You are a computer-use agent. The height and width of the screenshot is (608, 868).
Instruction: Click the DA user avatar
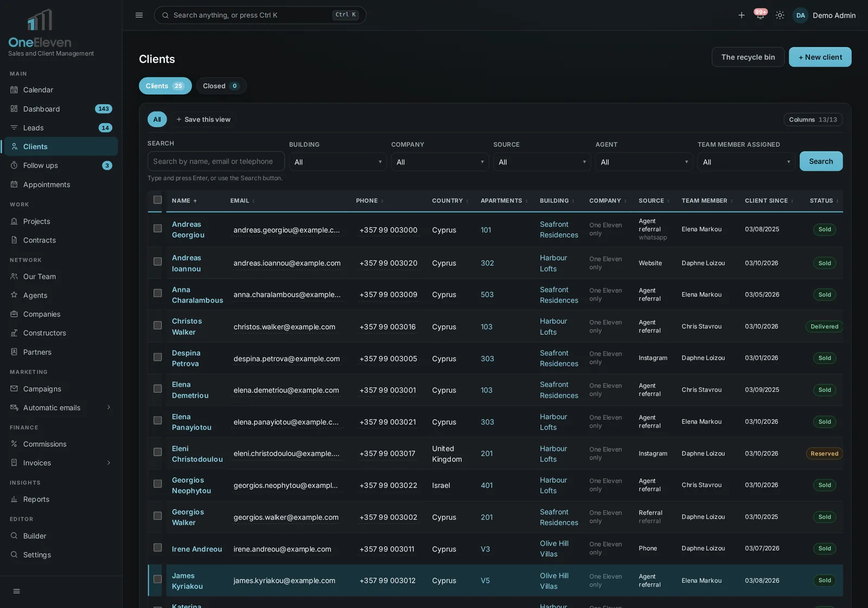(x=800, y=15)
